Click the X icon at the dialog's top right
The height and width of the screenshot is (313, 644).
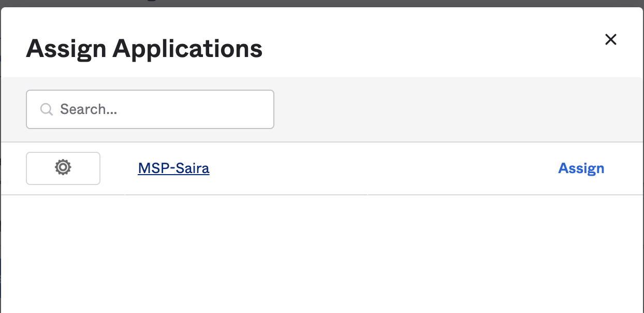[611, 39]
